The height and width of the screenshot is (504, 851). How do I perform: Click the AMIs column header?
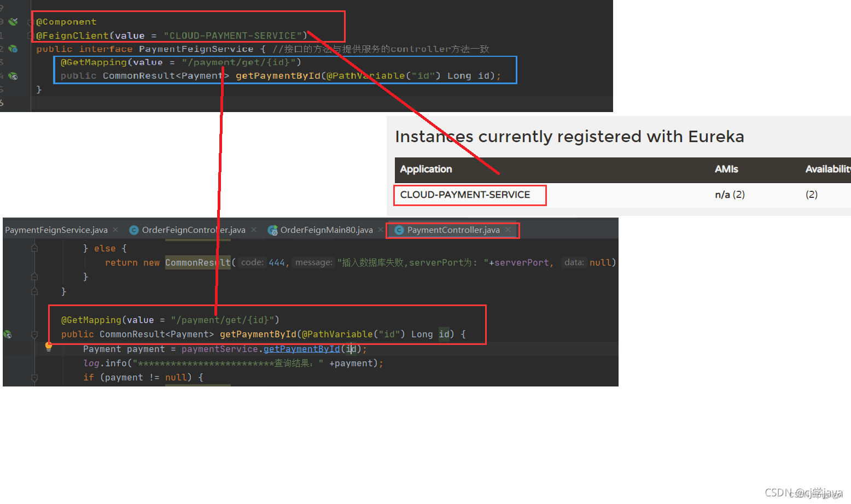(726, 169)
